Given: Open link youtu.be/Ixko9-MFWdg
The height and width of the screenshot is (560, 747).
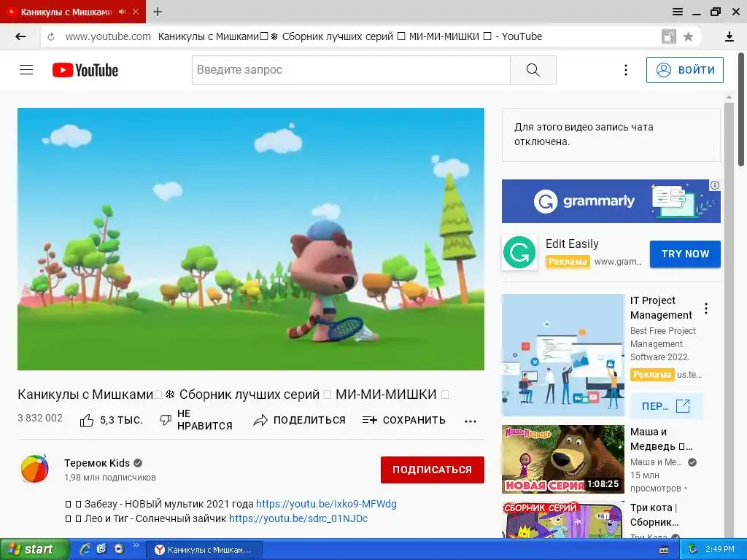Looking at the screenshot, I should click(x=326, y=504).
